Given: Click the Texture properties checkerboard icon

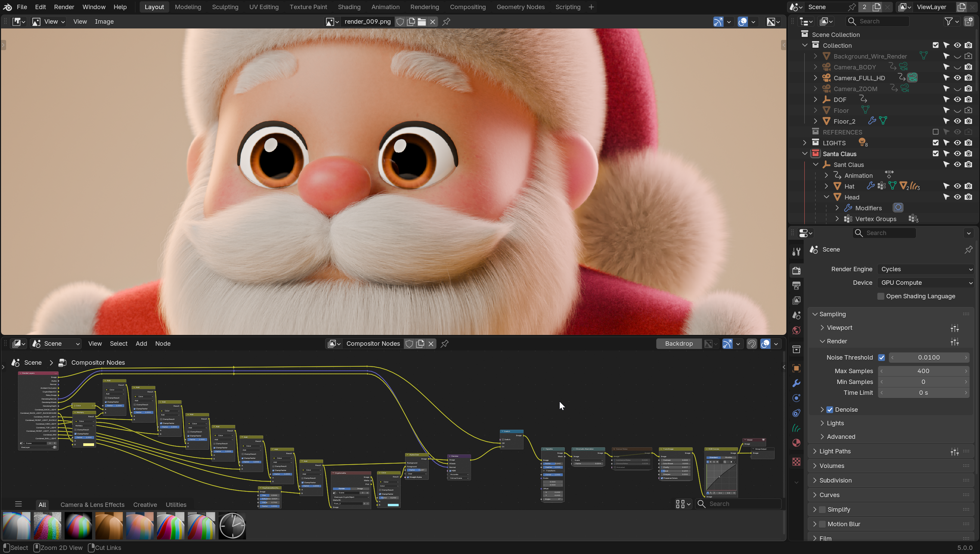Looking at the screenshot, I should click(x=796, y=462).
